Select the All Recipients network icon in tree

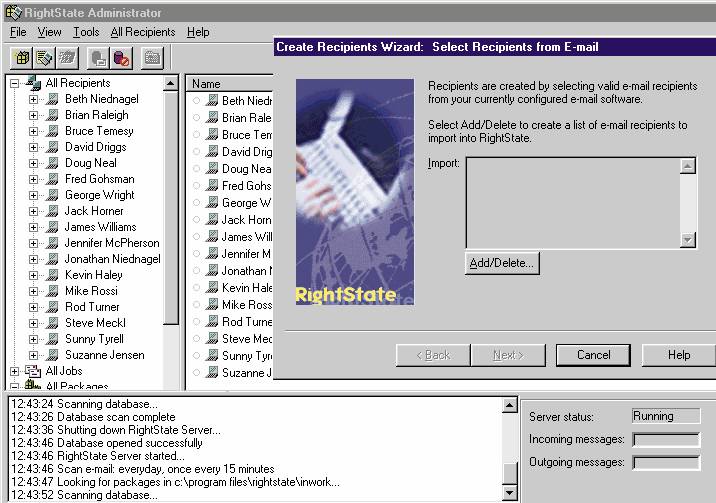(32, 83)
